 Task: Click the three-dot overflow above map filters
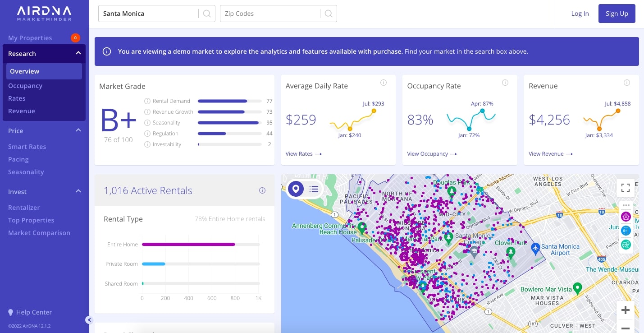click(626, 205)
